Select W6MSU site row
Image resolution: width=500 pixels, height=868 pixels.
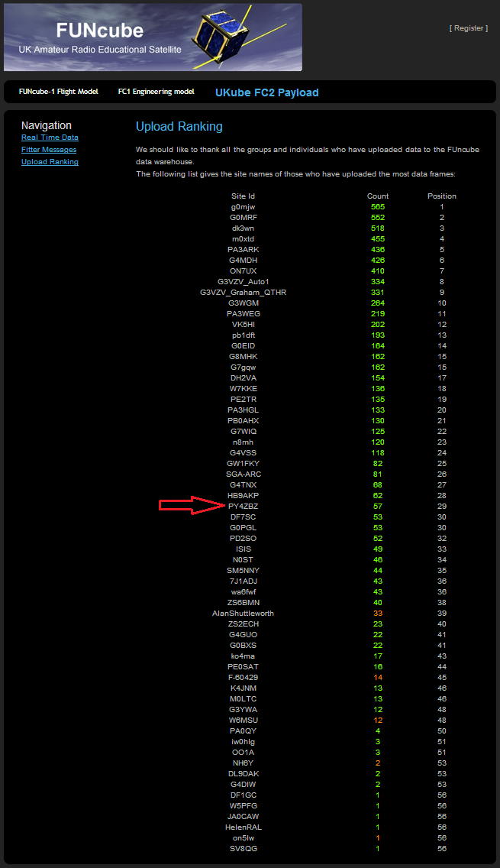pyautogui.click(x=244, y=721)
